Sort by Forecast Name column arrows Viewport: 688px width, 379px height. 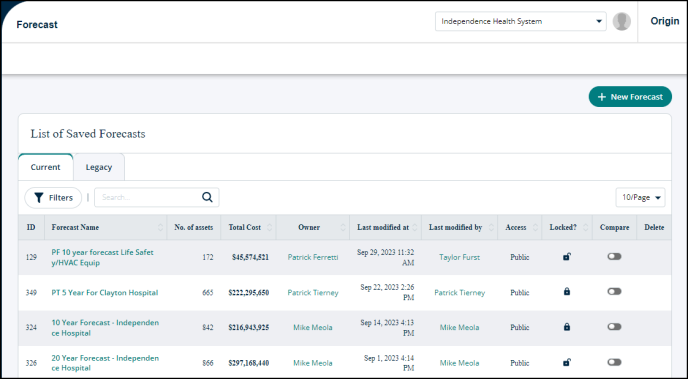tap(160, 227)
